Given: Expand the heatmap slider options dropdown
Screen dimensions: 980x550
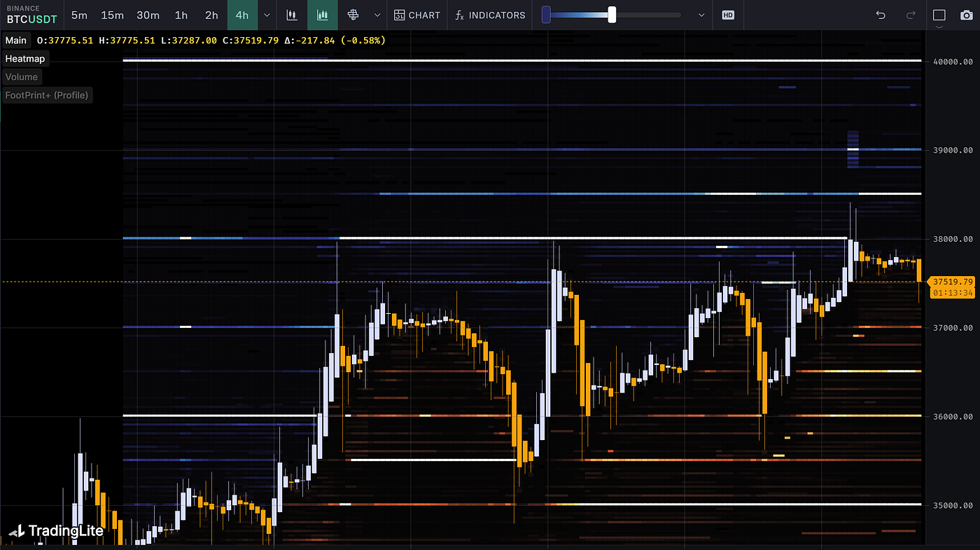Looking at the screenshot, I should point(701,15).
